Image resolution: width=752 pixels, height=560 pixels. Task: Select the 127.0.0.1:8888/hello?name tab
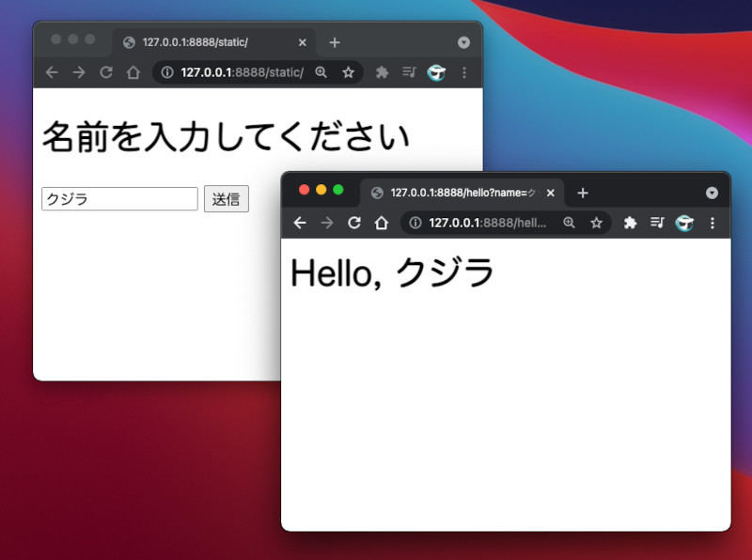pyautogui.click(x=462, y=193)
